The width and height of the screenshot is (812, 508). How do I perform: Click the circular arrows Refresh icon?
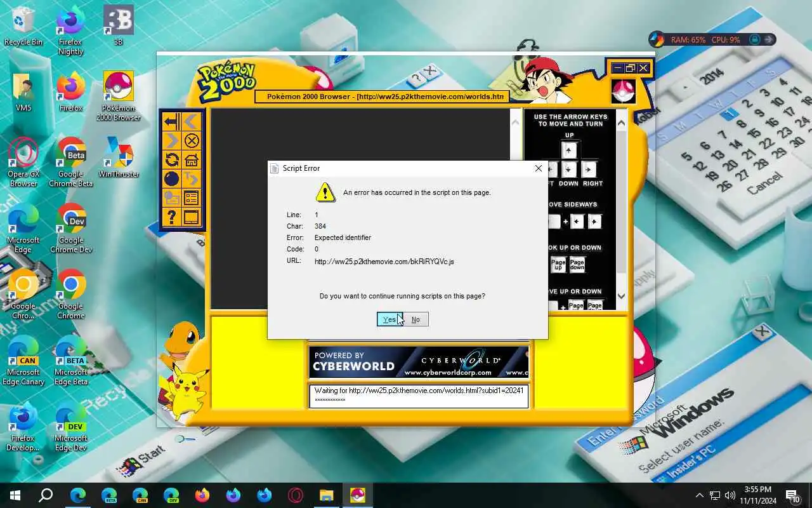(x=171, y=160)
